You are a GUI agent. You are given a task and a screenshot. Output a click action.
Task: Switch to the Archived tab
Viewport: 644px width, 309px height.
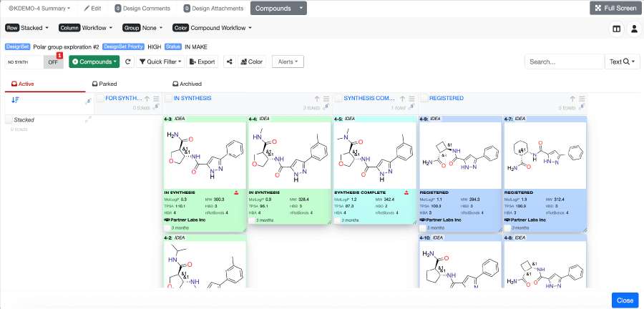187,84
